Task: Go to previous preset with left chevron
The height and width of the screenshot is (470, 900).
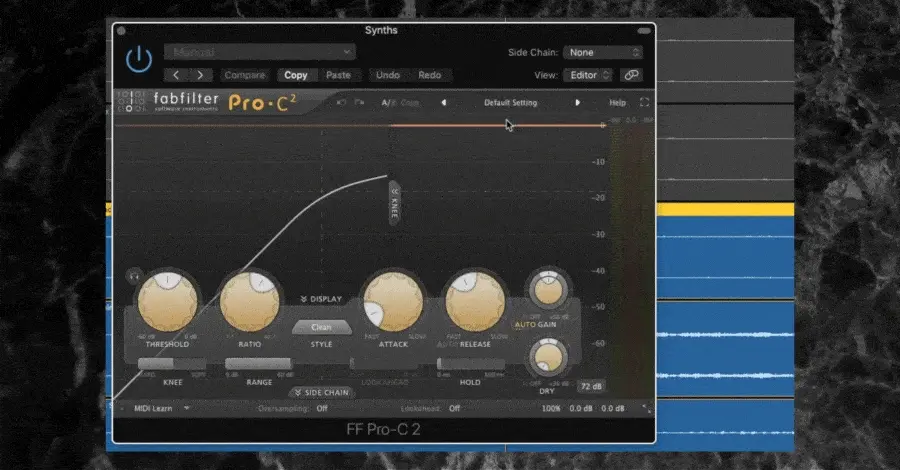Action: (176, 75)
